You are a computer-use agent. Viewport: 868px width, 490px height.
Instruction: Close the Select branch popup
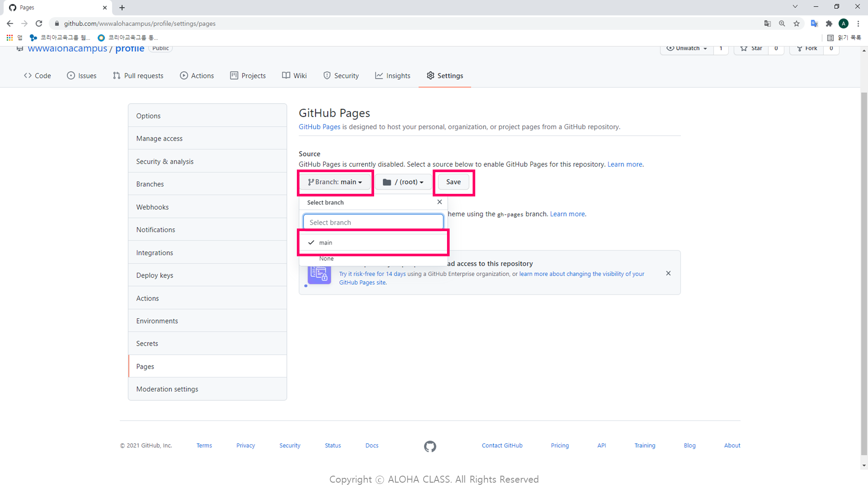coord(440,202)
